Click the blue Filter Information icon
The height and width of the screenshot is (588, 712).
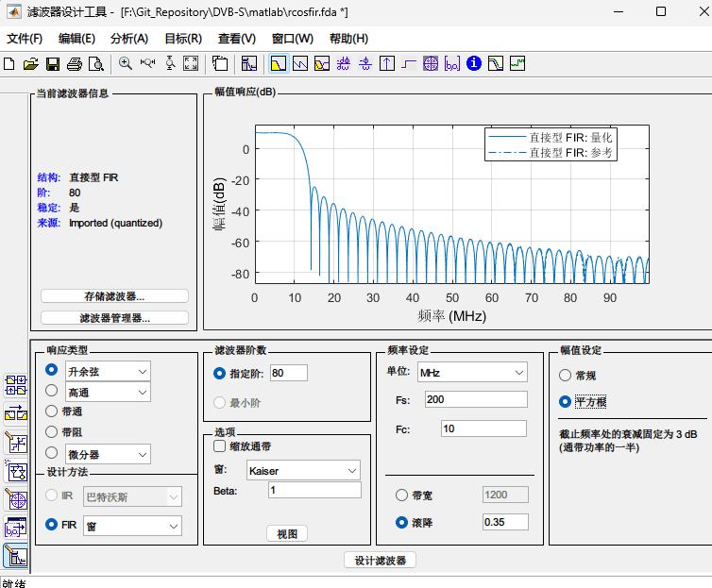point(474,63)
